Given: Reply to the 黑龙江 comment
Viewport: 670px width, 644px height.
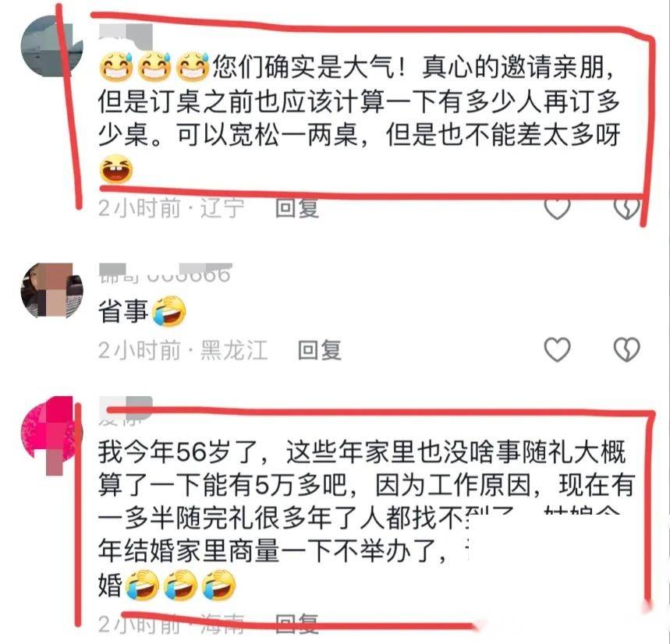Looking at the screenshot, I should pos(320,350).
